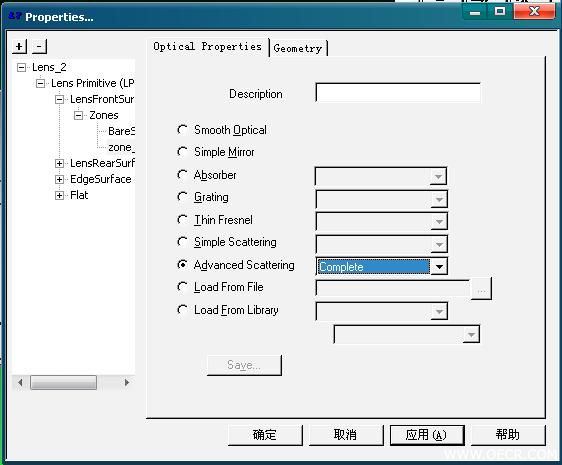
Task: Expand the Flat tree node
Action: pyautogui.click(x=59, y=195)
